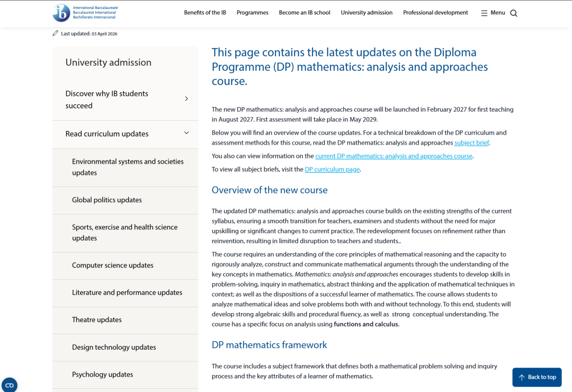
Task: Open the Programmes menu item
Action: (x=253, y=12)
